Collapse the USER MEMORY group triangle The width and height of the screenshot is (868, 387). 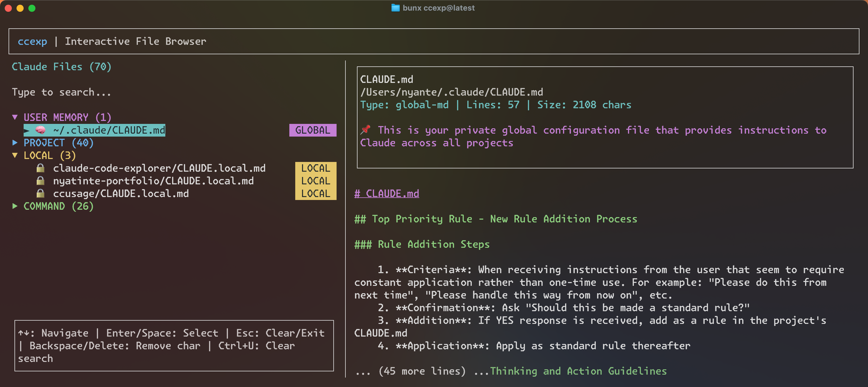[x=15, y=117]
